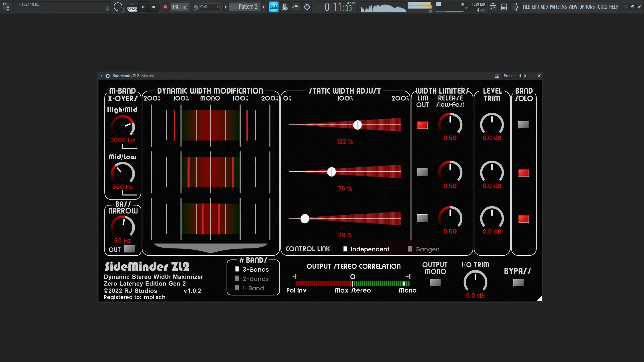Toggle the playlist view icon in the toolbar
This screenshot has width=644, height=362.
click(x=493, y=7)
